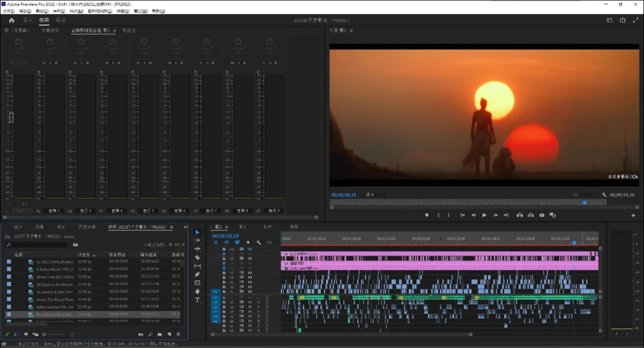Click the Mark Out button
The height and width of the screenshot is (348, 644).
449,215
